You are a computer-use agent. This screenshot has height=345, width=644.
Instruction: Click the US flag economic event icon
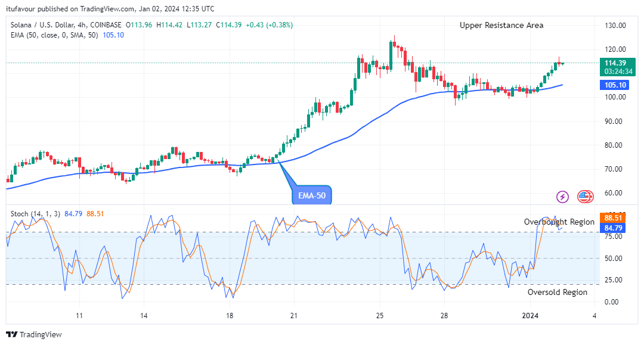coord(585,197)
